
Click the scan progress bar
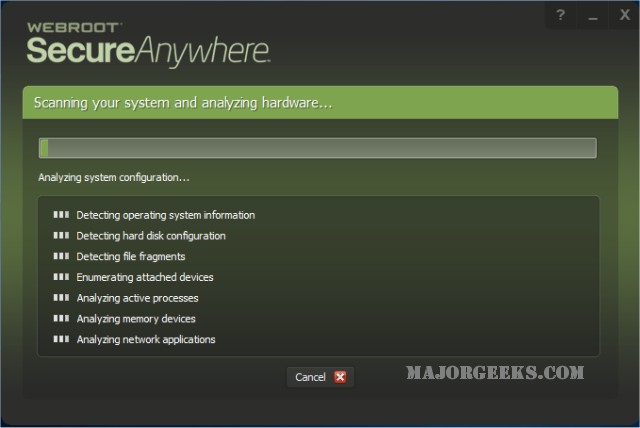(317, 148)
